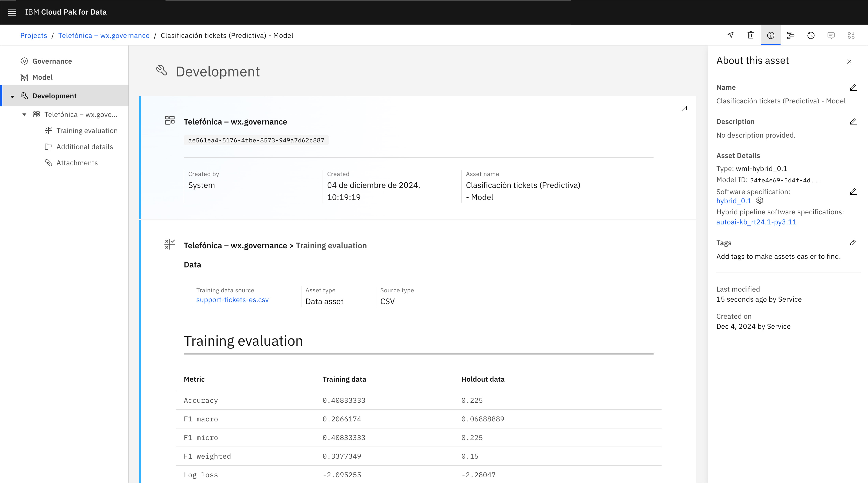Viewport: 868px width, 483px height.
Task: Click the trash delete icon
Action: click(x=750, y=35)
